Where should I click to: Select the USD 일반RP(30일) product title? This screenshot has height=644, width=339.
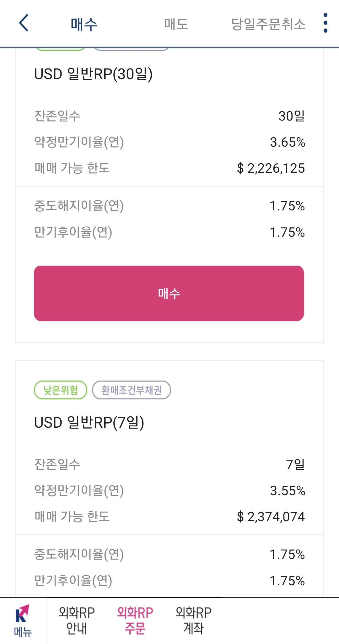click(x=93, y=74)
